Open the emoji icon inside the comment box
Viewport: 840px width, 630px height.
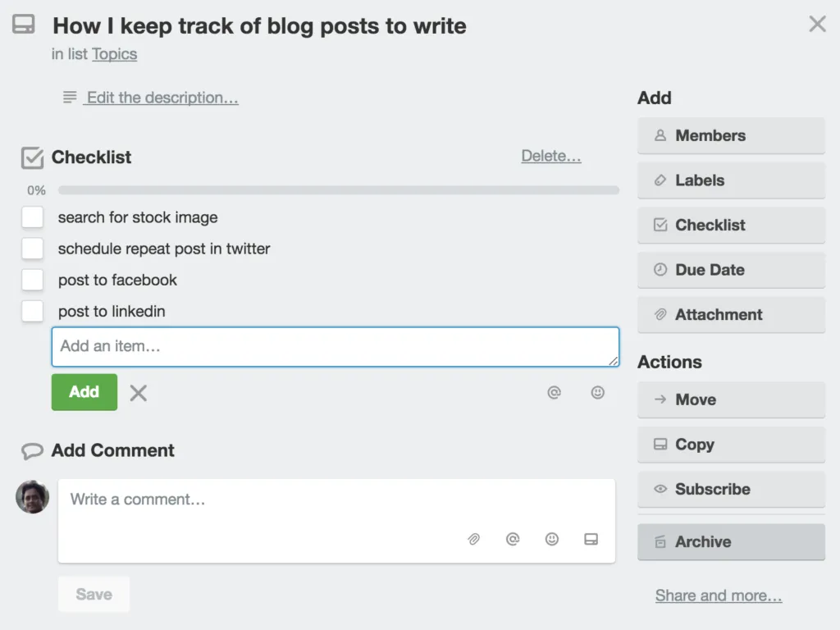(552, 539)
